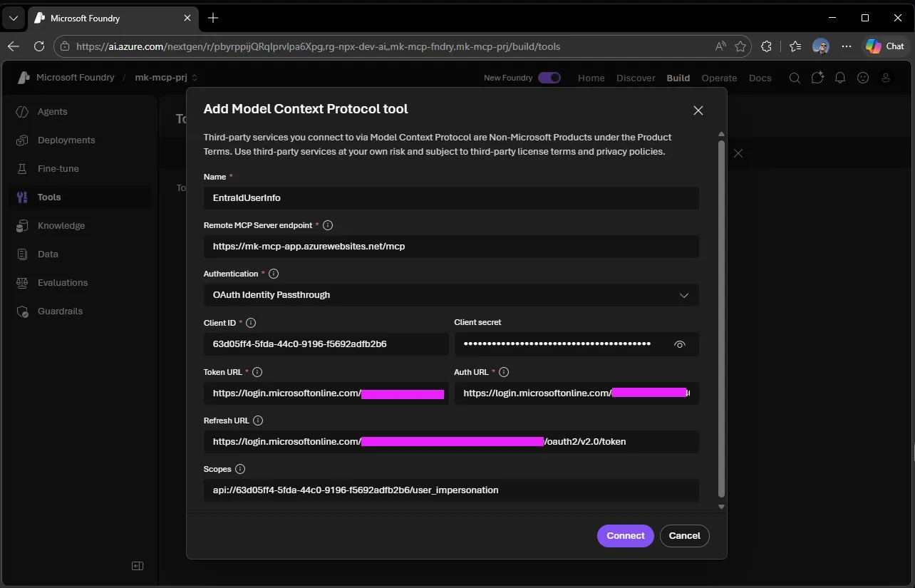The height and width of the screenshot is (588, 915).
Task: Open the browser extensions menu
Action: click(x=767, y=46)
